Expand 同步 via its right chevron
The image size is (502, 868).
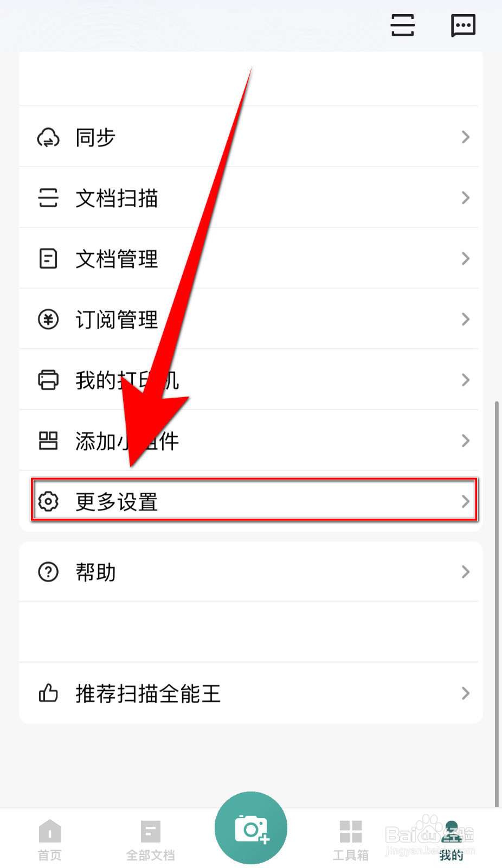pyautogui.click(x=465, y=137)
